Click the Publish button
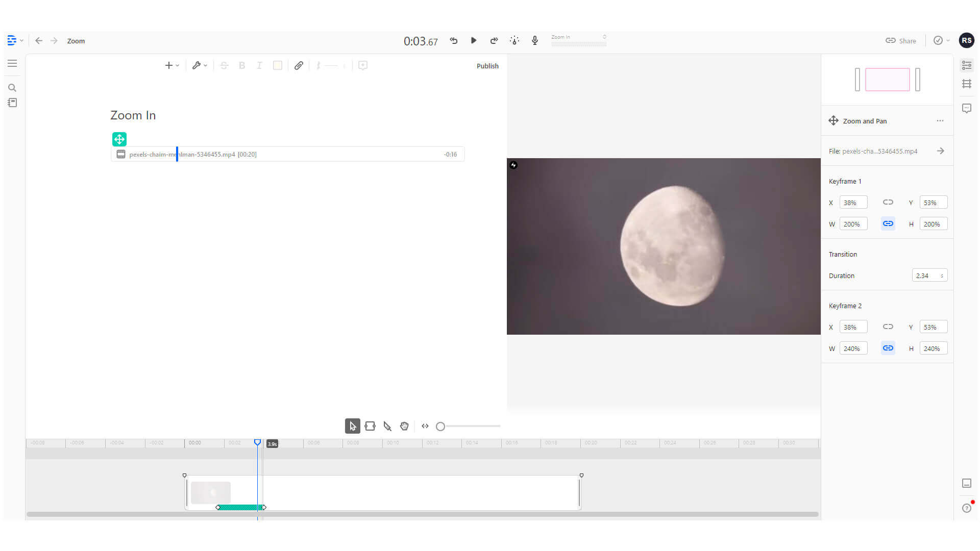The width and height of the screenshot is (980, 551). tap(487, 66)
